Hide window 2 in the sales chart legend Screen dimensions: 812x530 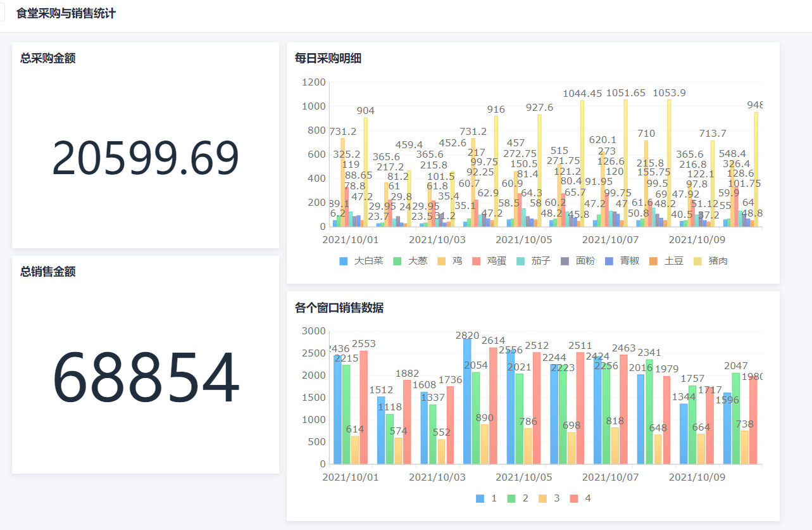click(518, 498)
